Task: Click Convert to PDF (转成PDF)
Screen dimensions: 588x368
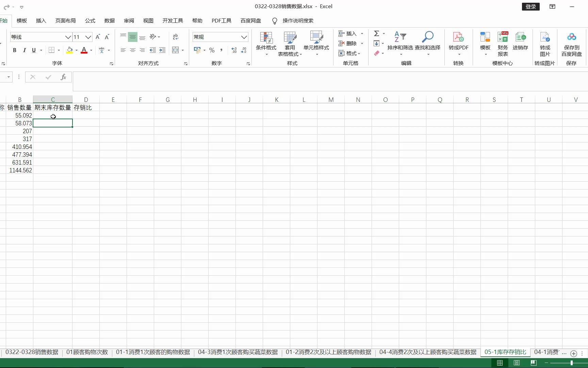Action: pyautogui.click(x=459, y=44)
